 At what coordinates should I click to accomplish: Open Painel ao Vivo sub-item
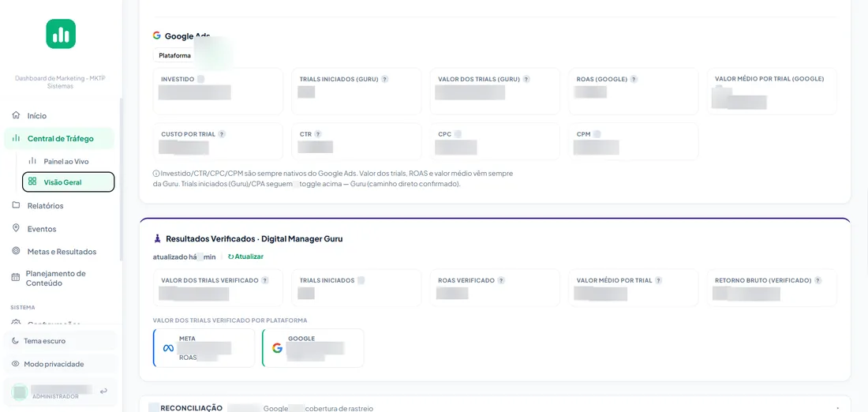68,161
